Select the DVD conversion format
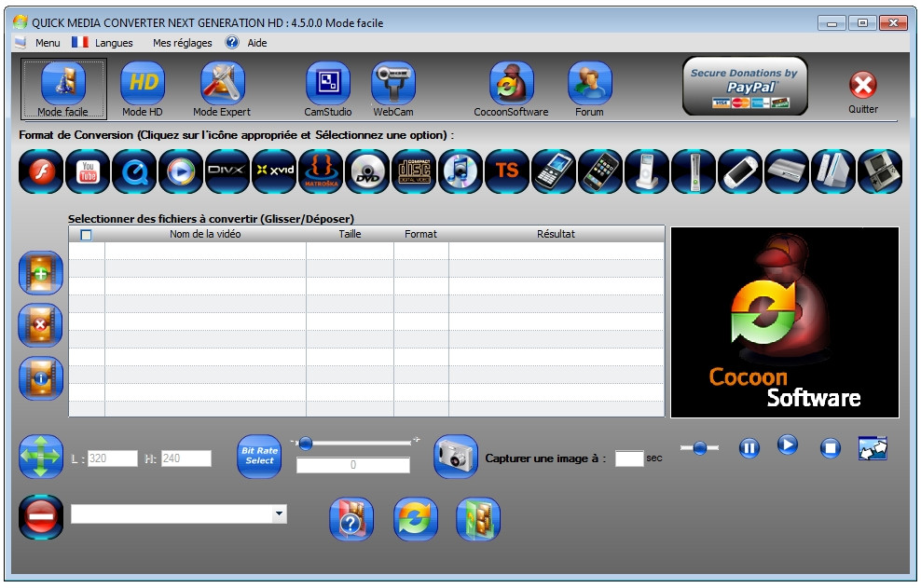Screen dimensions: 921x588 tap(367, 171)
